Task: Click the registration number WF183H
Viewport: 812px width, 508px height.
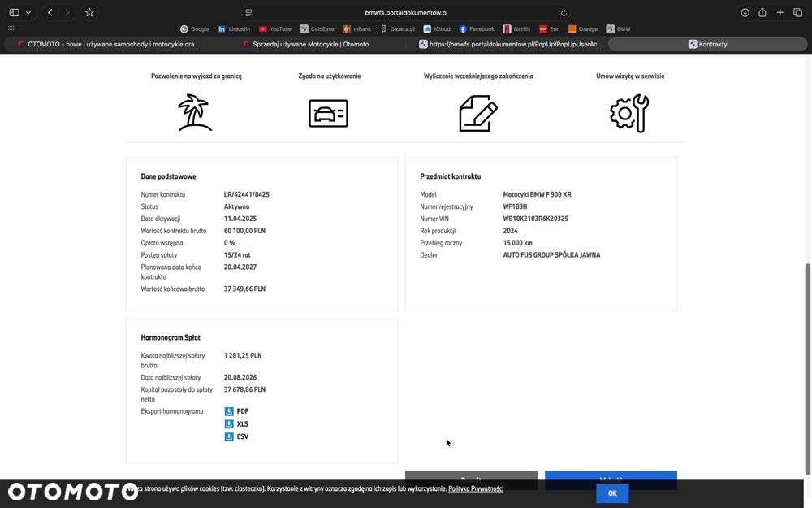Action: tap(515, 206)
